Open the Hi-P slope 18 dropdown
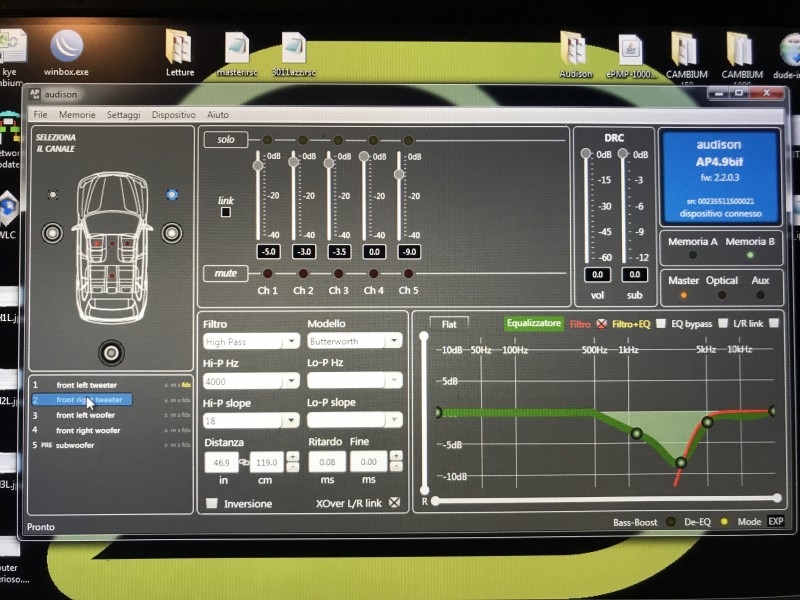Viewport: 800px width, 600px height. coord(252,420)
